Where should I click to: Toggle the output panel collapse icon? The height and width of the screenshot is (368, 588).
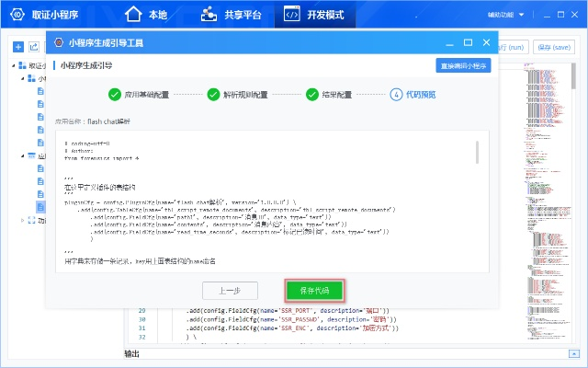tap(573, 353)
